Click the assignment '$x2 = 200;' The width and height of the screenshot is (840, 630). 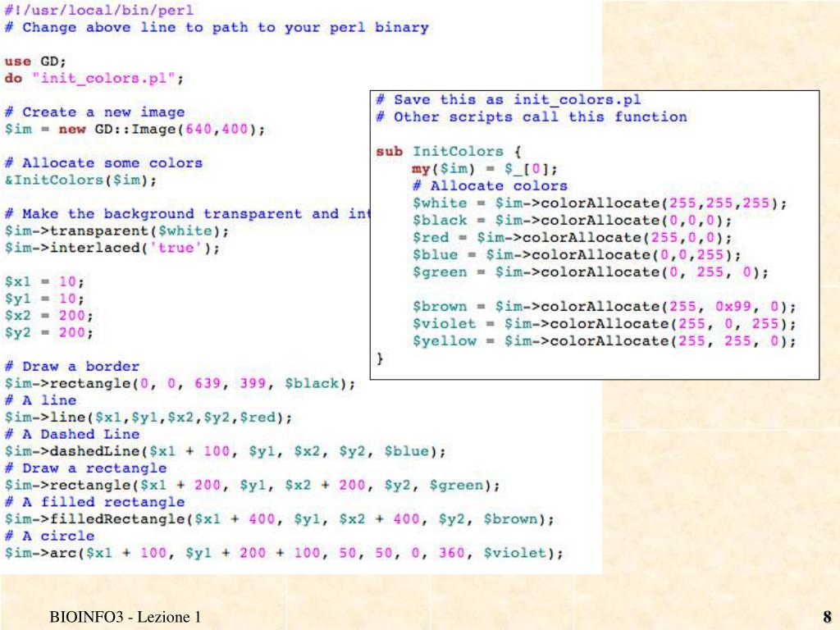click(49, 316)
